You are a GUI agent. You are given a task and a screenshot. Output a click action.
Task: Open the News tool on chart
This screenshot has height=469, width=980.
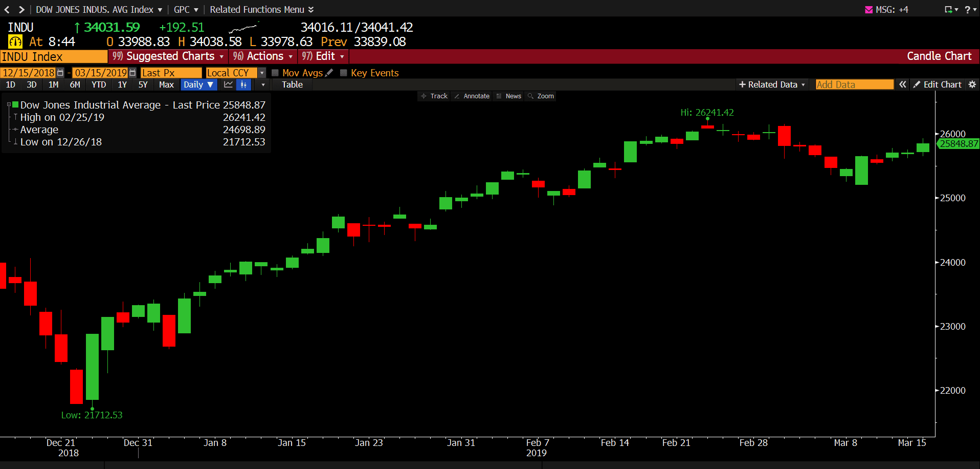[x=509, y=96]
